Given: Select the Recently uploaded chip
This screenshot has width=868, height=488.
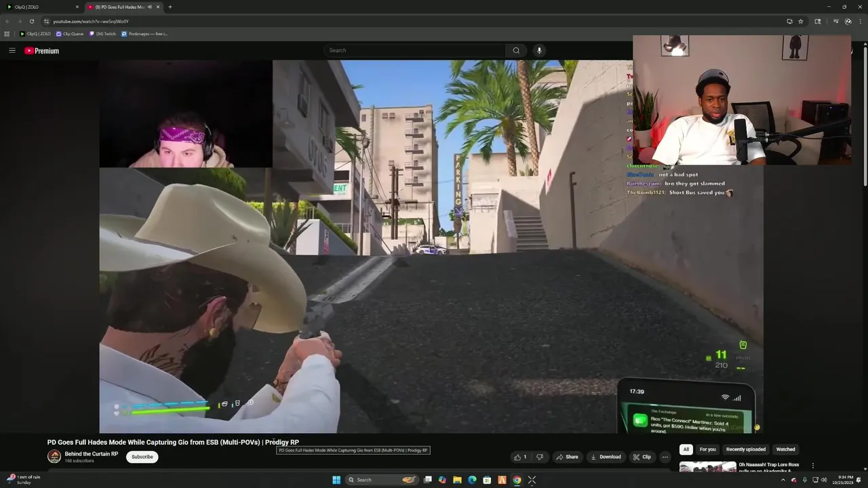Looking at the screenshot, I should (x=746, y=449).
